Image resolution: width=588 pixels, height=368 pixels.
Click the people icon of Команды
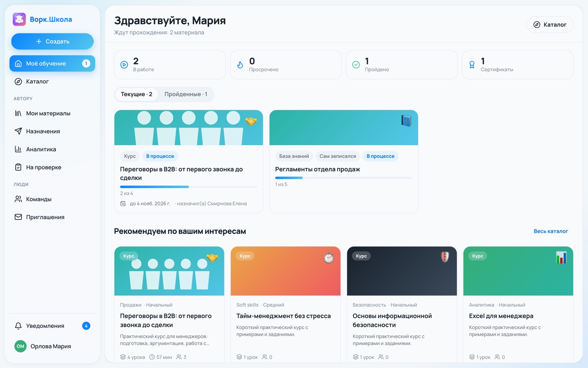pos(18,199)
